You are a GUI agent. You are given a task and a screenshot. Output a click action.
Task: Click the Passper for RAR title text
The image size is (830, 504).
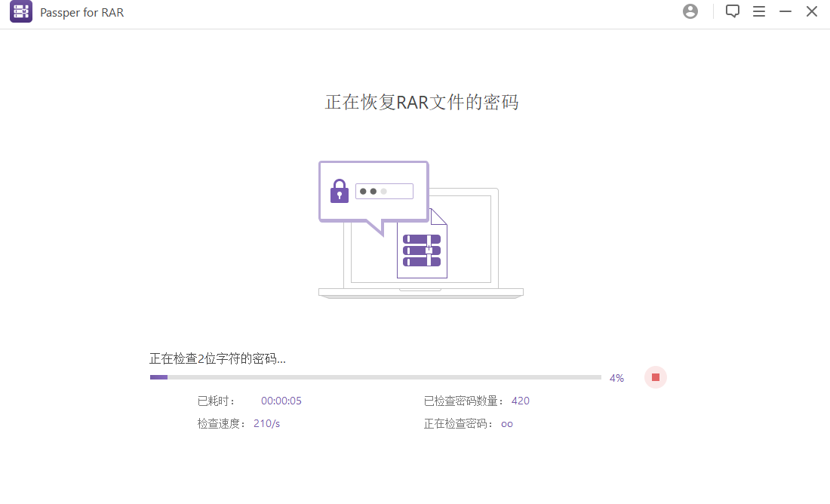pos(81,12)
